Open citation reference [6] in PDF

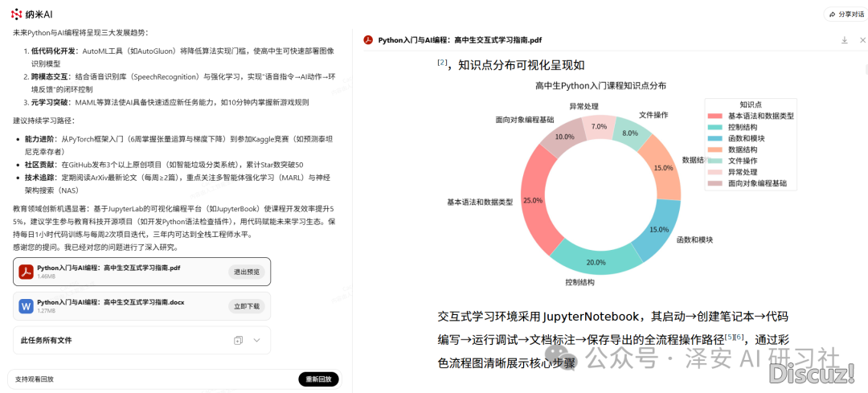[x=739, y=336]
